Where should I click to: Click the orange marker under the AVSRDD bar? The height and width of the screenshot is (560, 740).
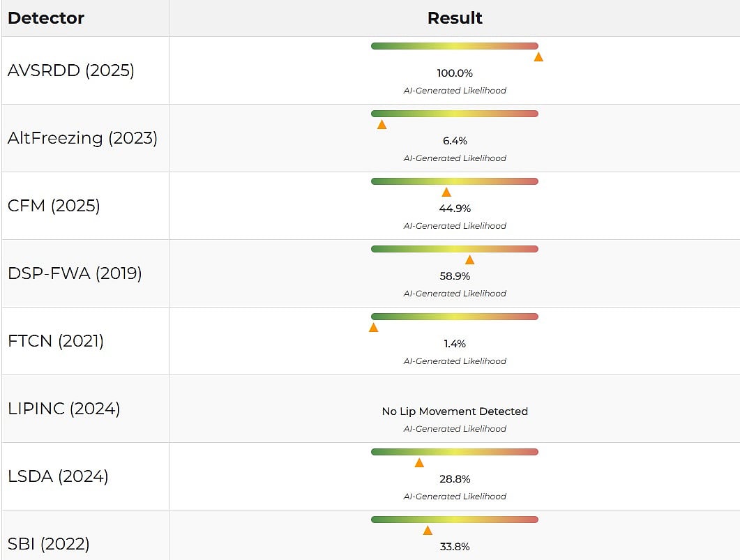538,56
